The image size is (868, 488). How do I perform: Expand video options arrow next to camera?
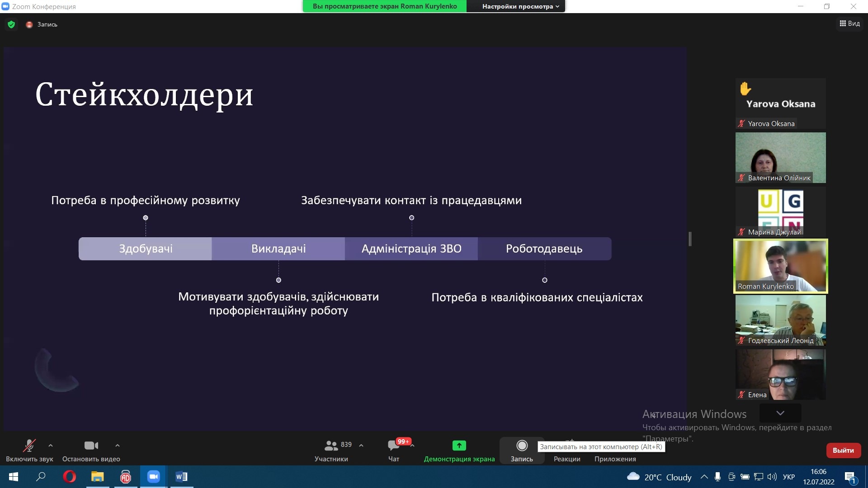pyautogui.click(x=118, y=446)
